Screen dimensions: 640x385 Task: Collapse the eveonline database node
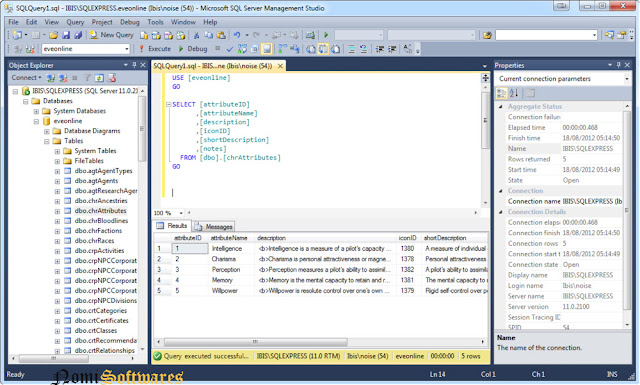36,121
